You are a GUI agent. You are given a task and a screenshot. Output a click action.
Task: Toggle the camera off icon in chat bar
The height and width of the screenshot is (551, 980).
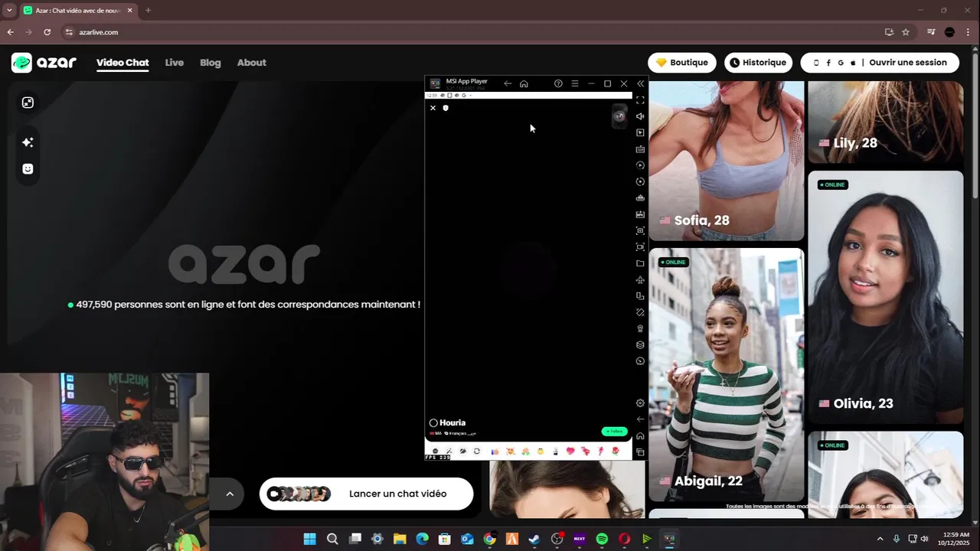(x=462, y=452)
